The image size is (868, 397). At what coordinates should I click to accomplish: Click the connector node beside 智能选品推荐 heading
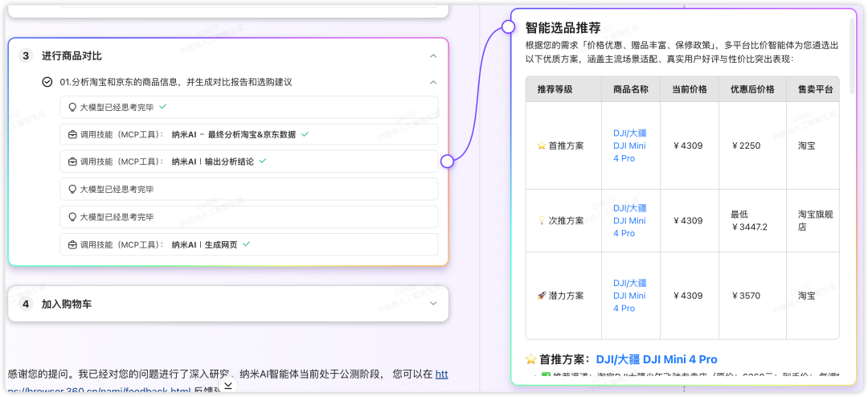(508, 27)
